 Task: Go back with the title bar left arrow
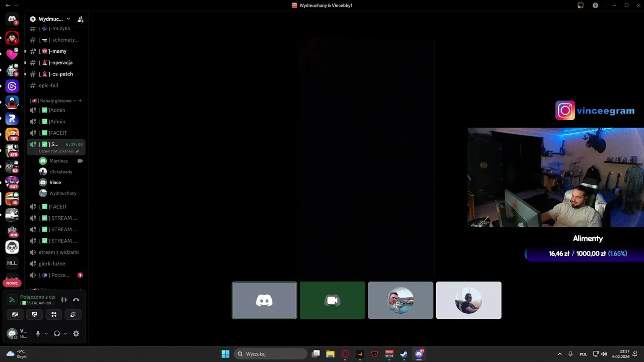coord(8,5)
